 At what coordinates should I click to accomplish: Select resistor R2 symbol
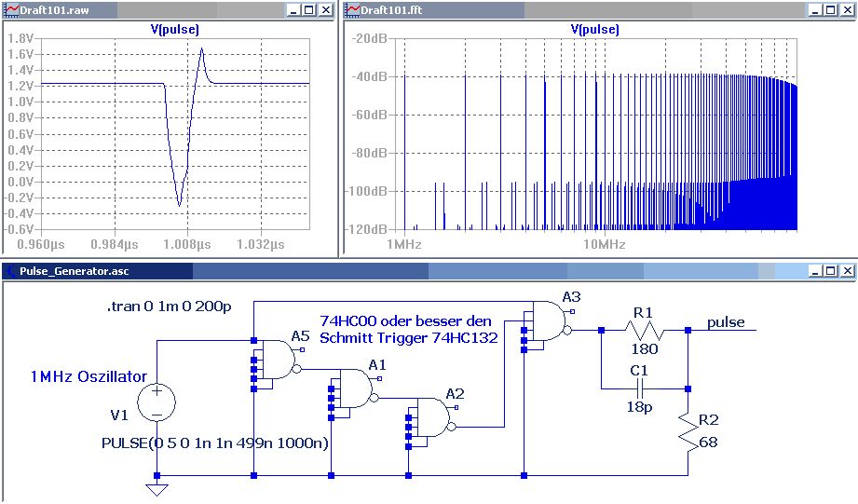688,431
